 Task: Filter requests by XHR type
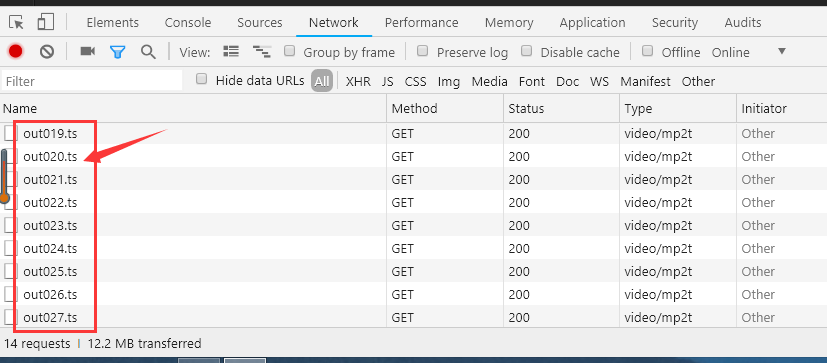[x=358, y=81]
